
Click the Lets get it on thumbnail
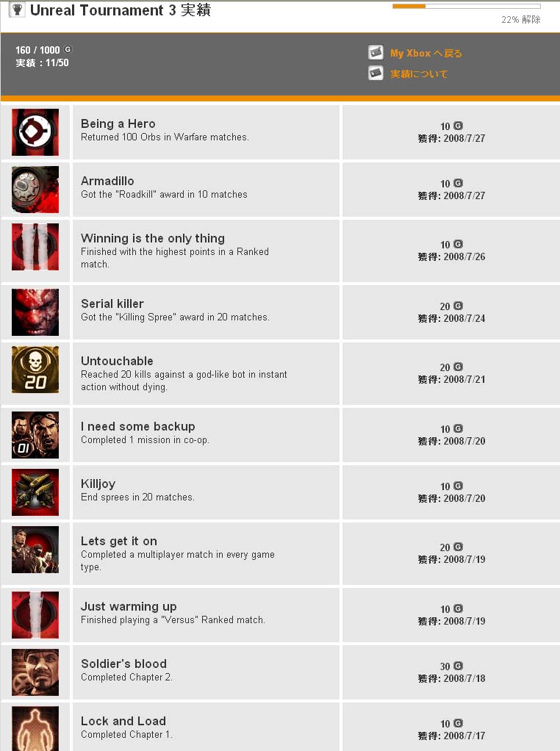pyautogui.click(x=35, y=550)
